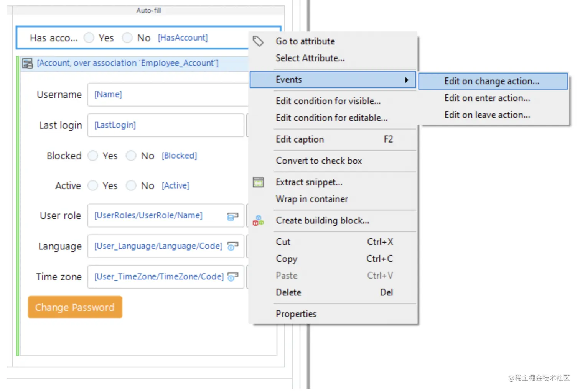The width and height of the screenshot is (580, 392).
Task: Select Edit condition for editable...
Action: pyautogui.click(x=333, y=118)
